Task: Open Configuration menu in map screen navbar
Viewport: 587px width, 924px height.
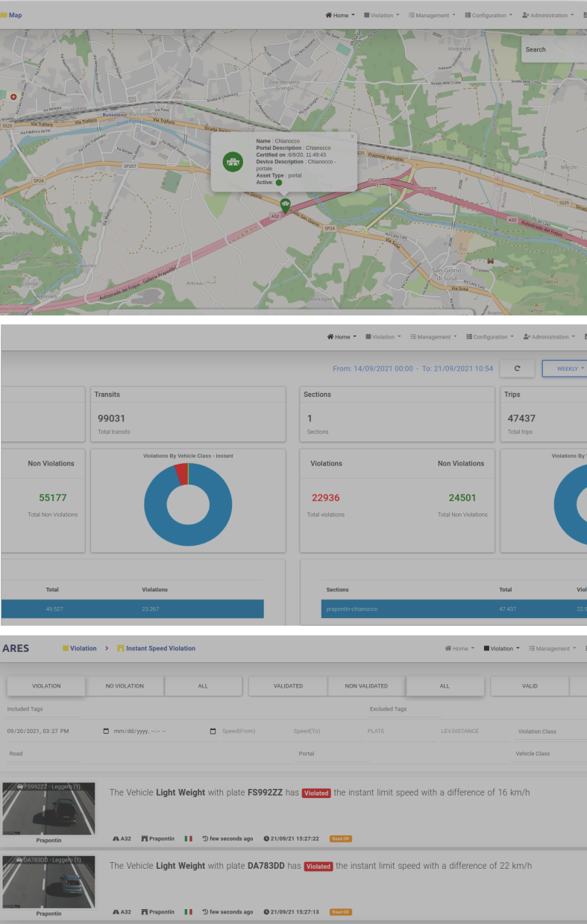Action: tap(489, 15)
